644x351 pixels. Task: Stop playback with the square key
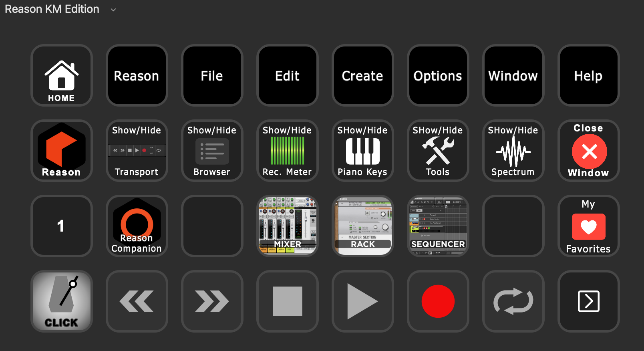288,301
